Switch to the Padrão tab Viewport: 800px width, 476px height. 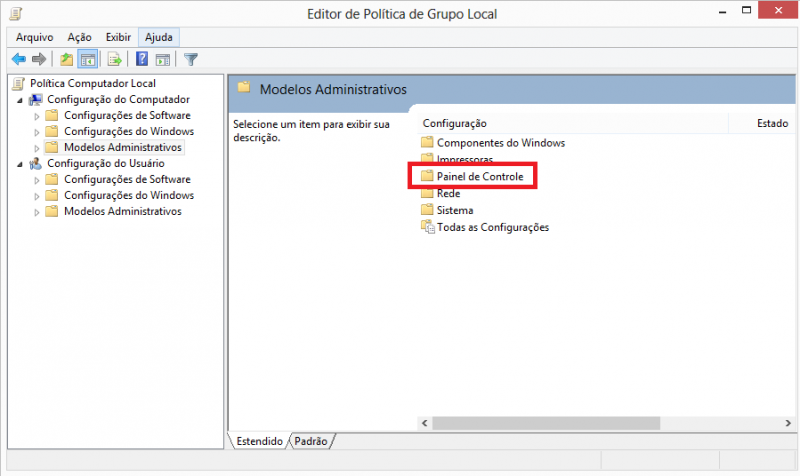pyautogui.click(x=311, y=440)
